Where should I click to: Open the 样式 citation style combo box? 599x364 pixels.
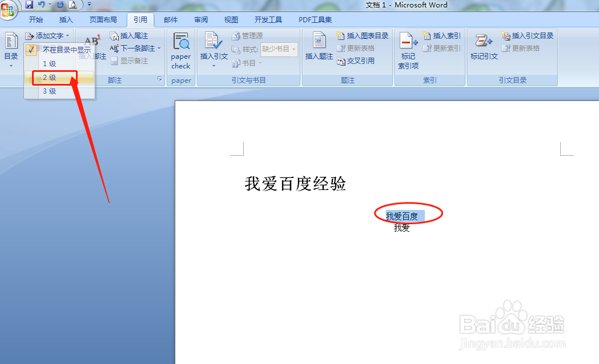[x=279, y=49]
